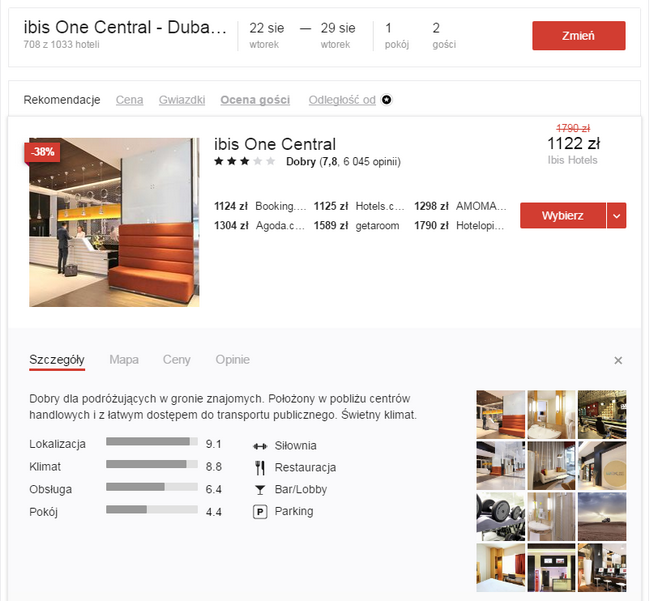Open the main hotel lobby photo
This screenshot has width=650, height=601.
tap(114, 222)
